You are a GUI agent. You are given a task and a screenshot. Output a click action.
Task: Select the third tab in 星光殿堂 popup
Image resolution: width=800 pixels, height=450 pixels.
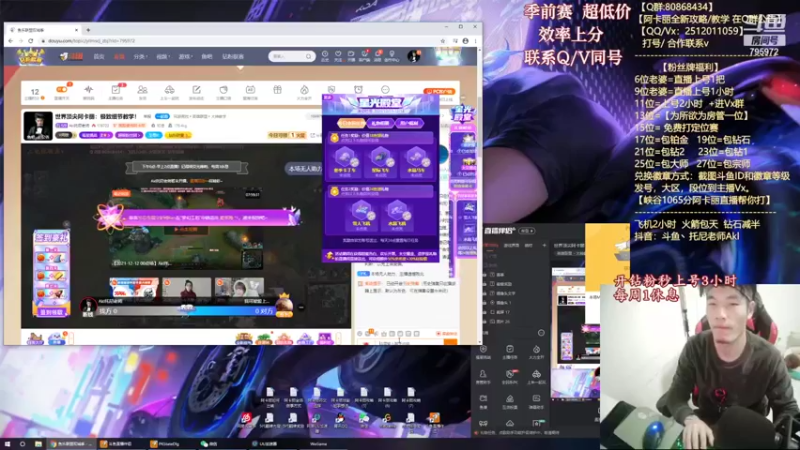point(409,123)
